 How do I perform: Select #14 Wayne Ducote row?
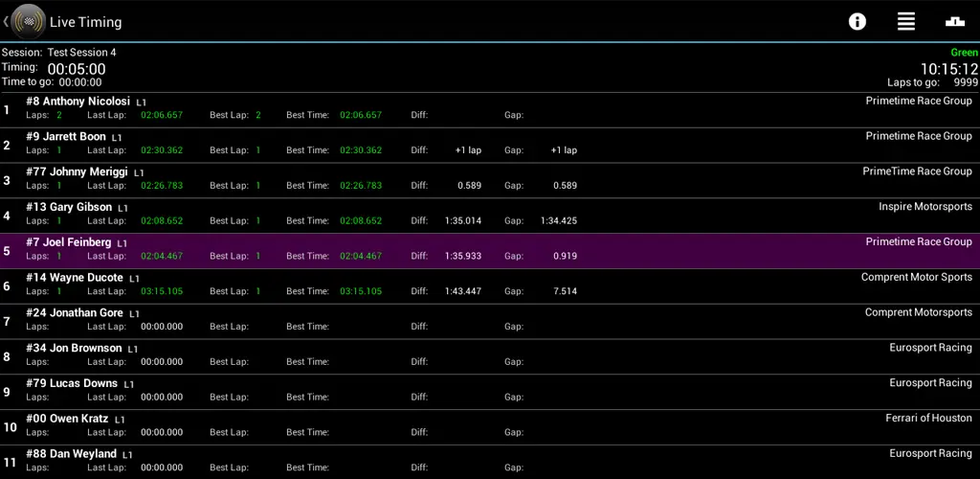[x=490, y=286]
